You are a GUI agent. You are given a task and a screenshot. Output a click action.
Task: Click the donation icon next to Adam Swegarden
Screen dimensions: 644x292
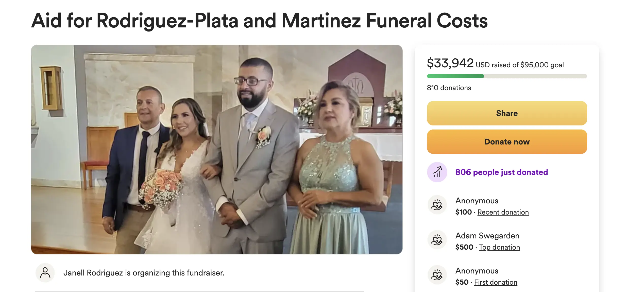pos(437,240)
